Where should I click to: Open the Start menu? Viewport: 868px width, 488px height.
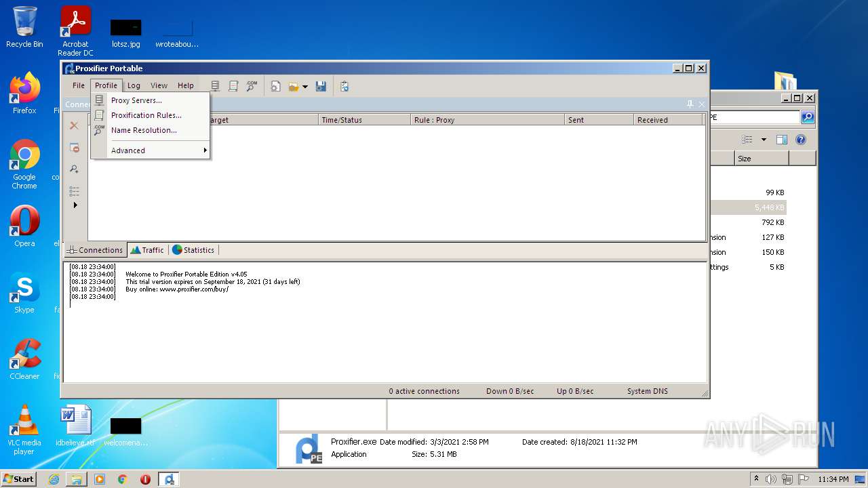coord(19,479)
